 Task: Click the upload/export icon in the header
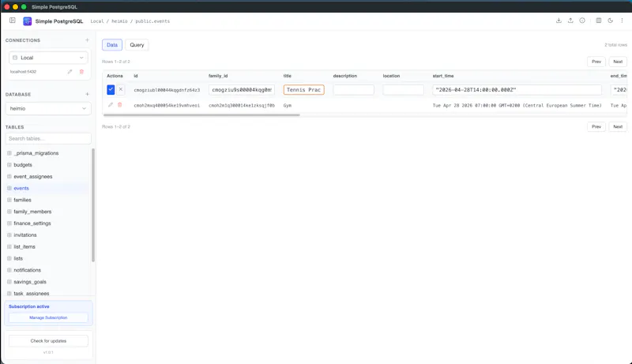[570, 21]
